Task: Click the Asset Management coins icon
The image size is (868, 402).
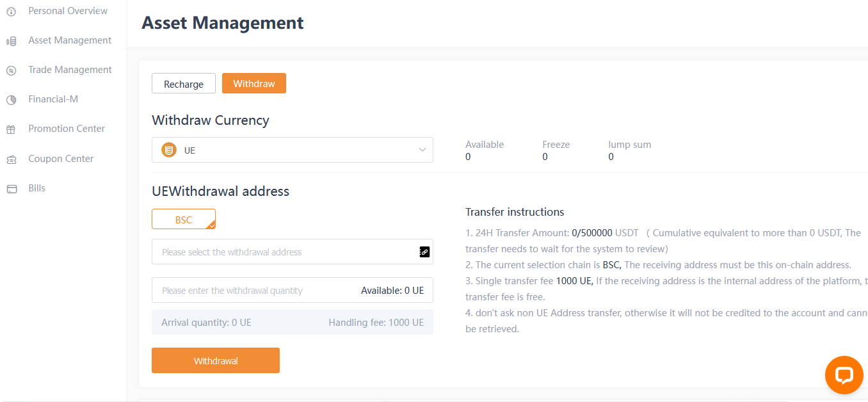Action: [x=11, y=41]
